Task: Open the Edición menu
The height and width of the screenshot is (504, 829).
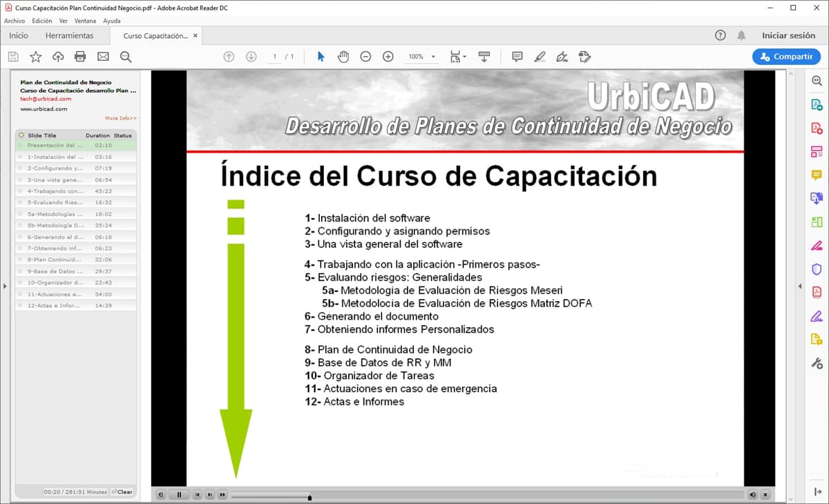Action: pyautogui.click(x=42, y=21)
